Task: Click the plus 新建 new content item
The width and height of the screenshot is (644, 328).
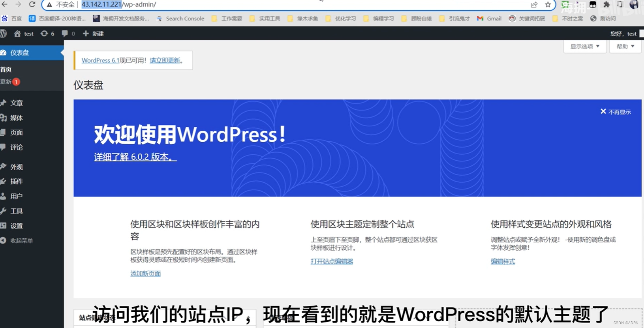Action: [x=93, y=34]
